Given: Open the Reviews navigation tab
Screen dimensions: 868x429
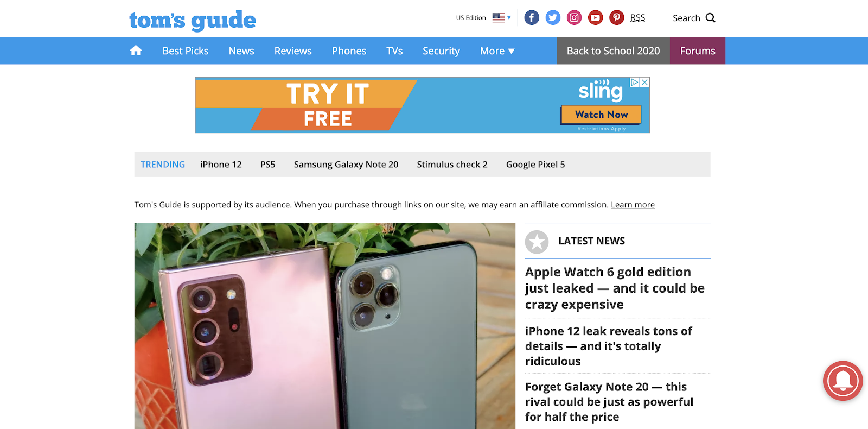Looking at the screenshot, I should click(x=293, y=51).
